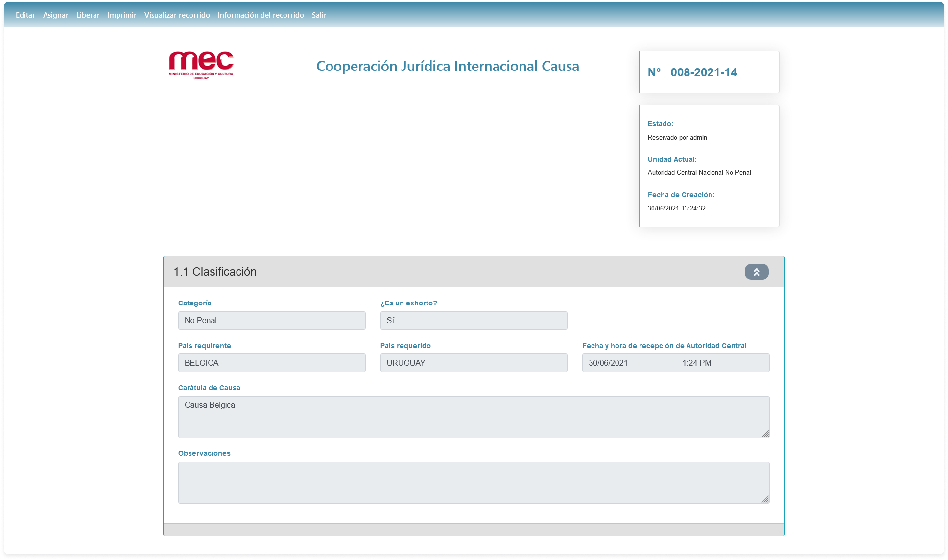Viewport: 948px width, 560px height.
Task: Click País requirente field with BELGICA
Action: point(272,363)
